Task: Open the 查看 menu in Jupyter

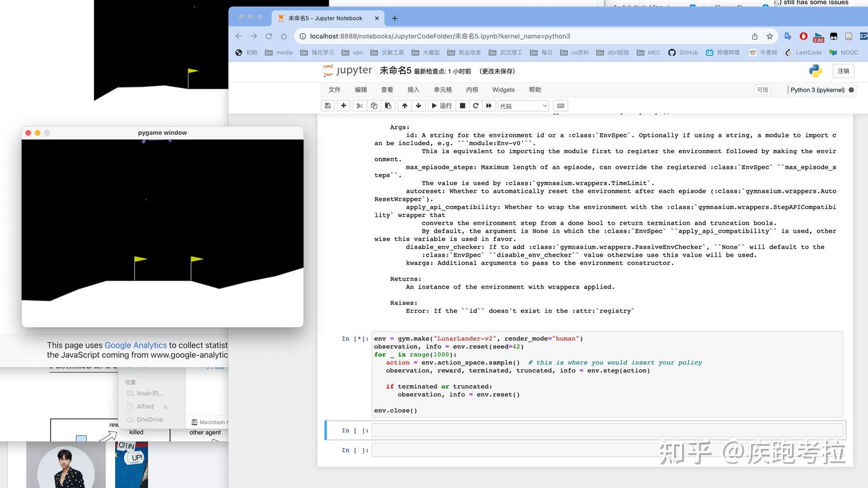Action: 387,90
